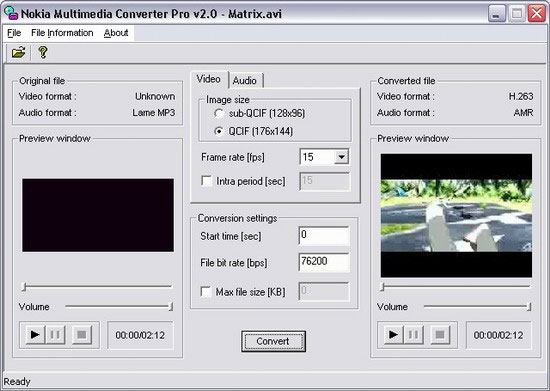Click converted file time 00:00/02:12

[498, 335]
